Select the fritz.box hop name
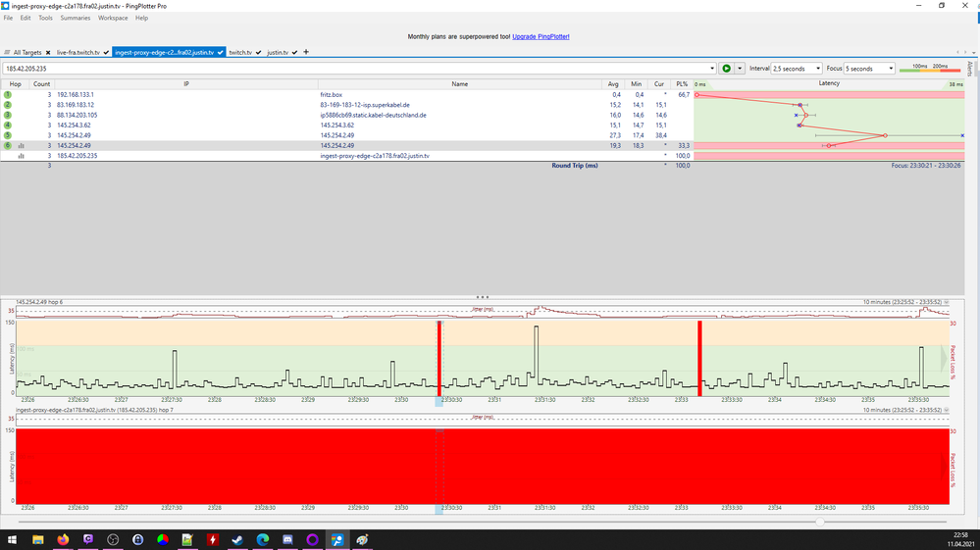This screenshot has height=550, width=980. (x=332, y=95)
